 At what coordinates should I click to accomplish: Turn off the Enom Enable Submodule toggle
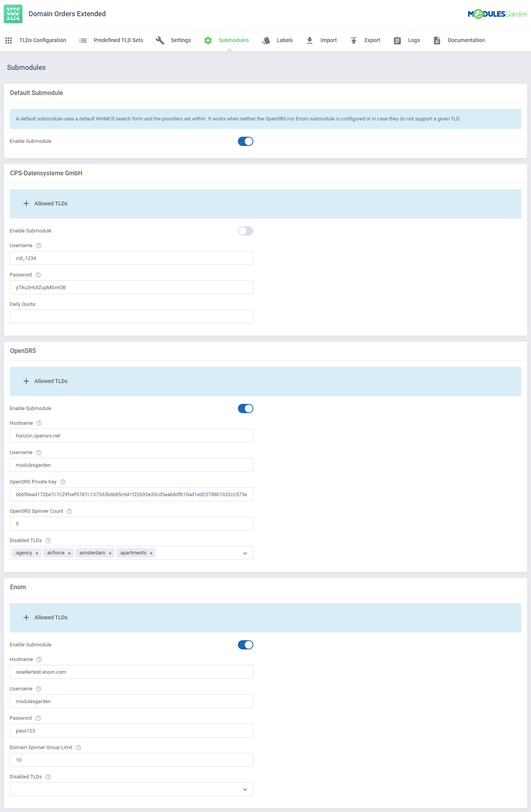pos(245,645)
